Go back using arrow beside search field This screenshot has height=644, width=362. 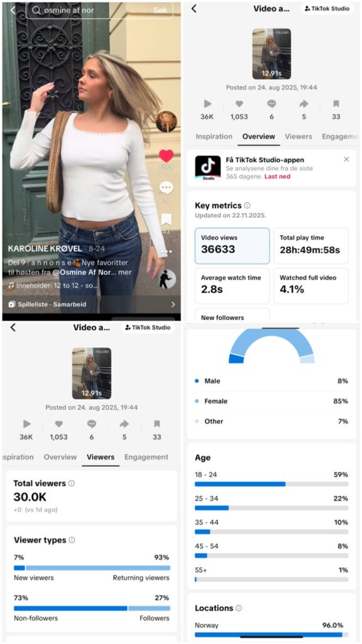(13, 10)
